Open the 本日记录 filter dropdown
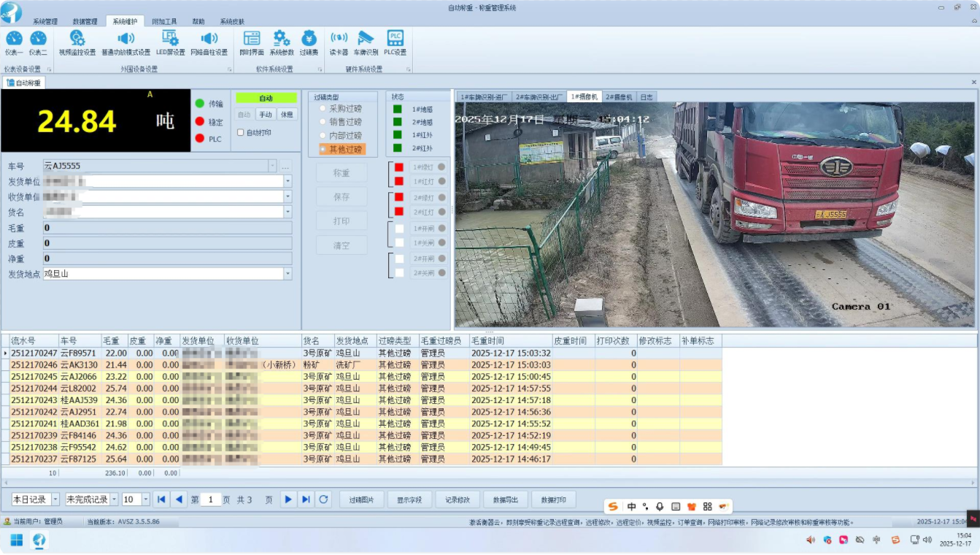The image size is (980, 555). pos(55,499)
